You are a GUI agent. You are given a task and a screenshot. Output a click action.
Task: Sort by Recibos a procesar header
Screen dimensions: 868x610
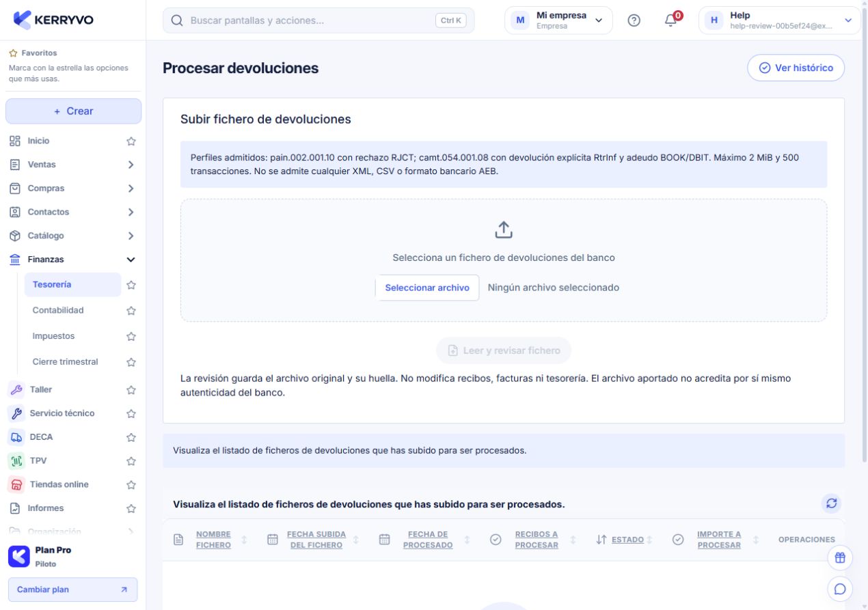537,540
